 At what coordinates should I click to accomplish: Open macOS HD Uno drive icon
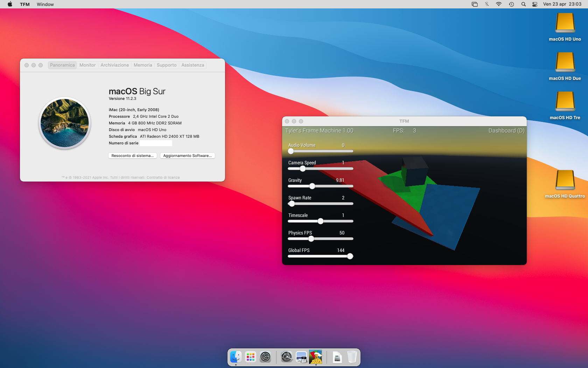pos(565,23)
